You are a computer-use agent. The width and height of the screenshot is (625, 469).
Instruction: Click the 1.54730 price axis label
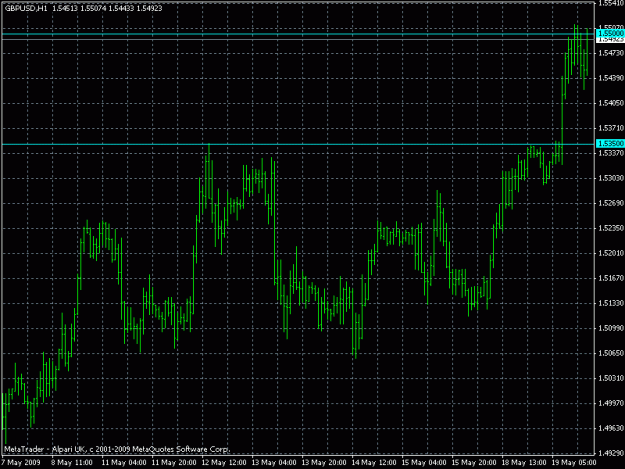click(x=611, y=53)
